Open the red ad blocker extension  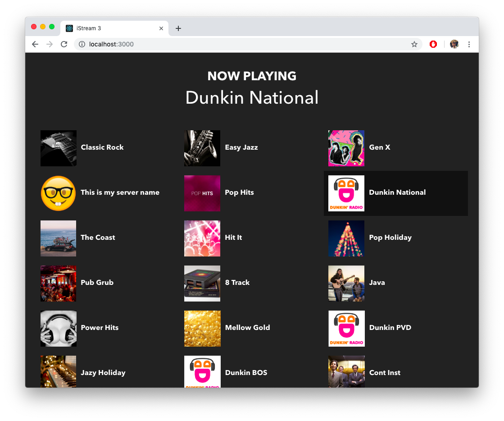(433, 44)
